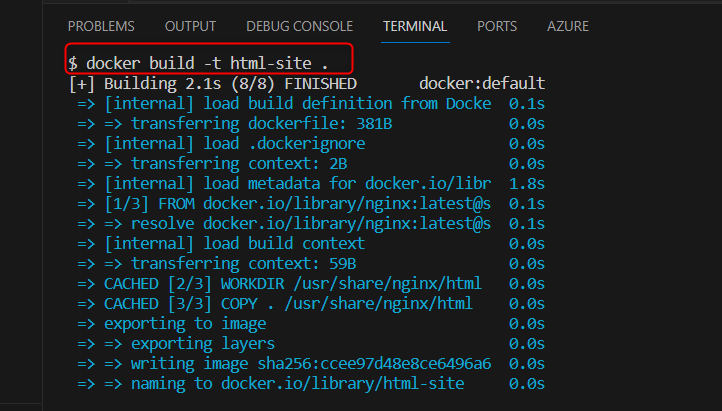Open the PORTS tab
This screenshot has height=411, width=722.
497,26
